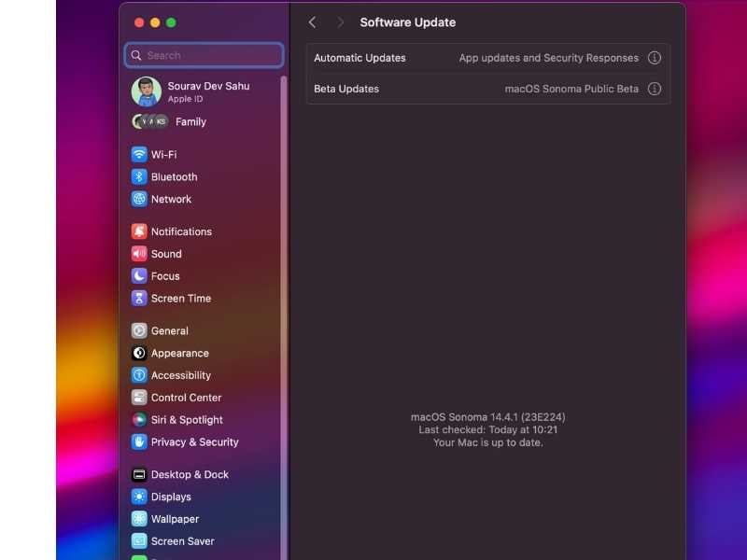Open Wi-Fi settings icon
Screen dimensions: 747x560
point(139,154)
